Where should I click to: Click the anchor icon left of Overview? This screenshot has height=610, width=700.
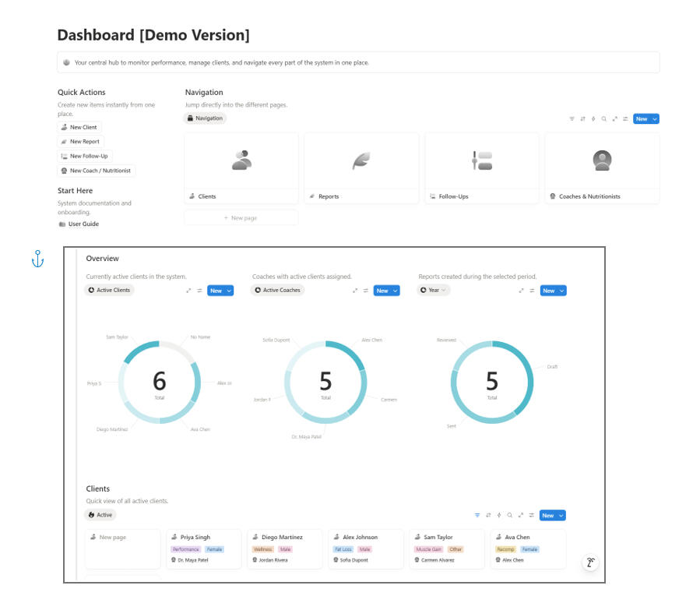pos(37,260)
